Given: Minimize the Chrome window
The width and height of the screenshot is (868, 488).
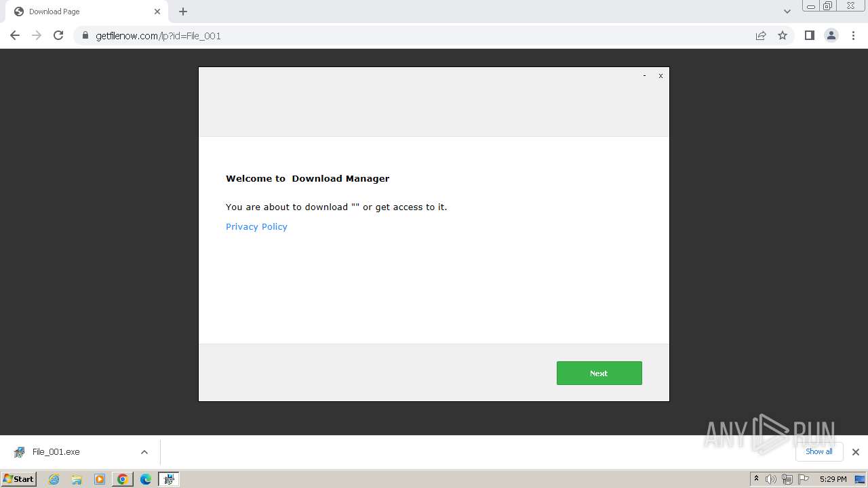Looking at the screenshot, I should coord(811,6).
